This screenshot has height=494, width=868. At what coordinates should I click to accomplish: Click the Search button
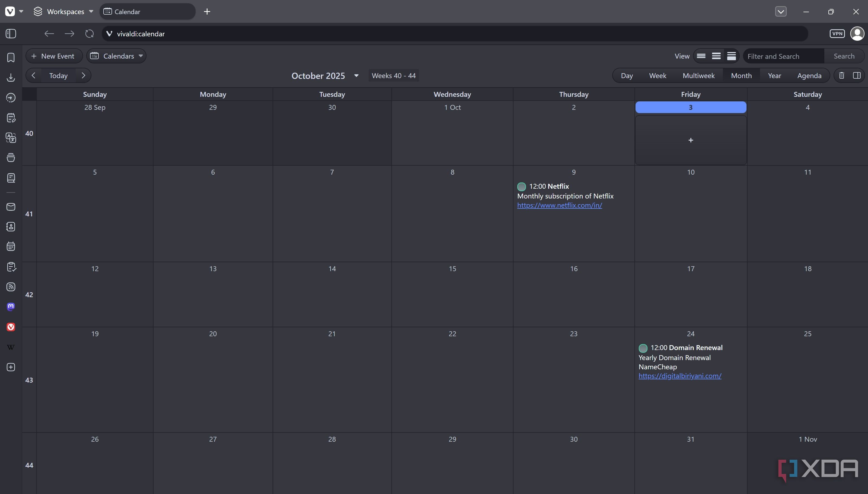(x=844, y=56)
